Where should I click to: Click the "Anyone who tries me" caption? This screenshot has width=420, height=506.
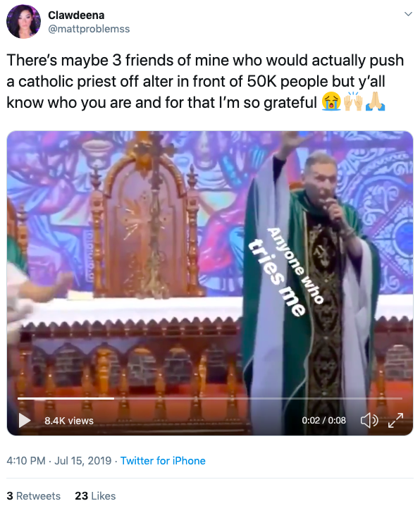coord(285,271)
